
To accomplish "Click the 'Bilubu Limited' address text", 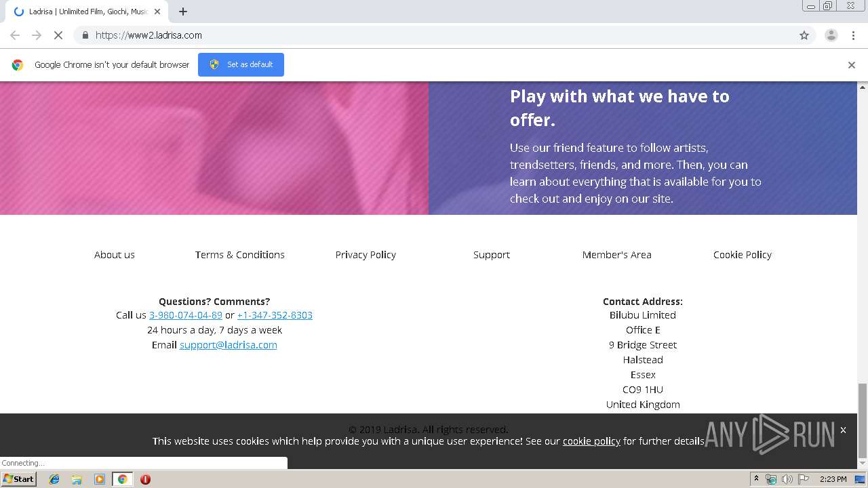I will pyautogui.click(x=643, y=315).
